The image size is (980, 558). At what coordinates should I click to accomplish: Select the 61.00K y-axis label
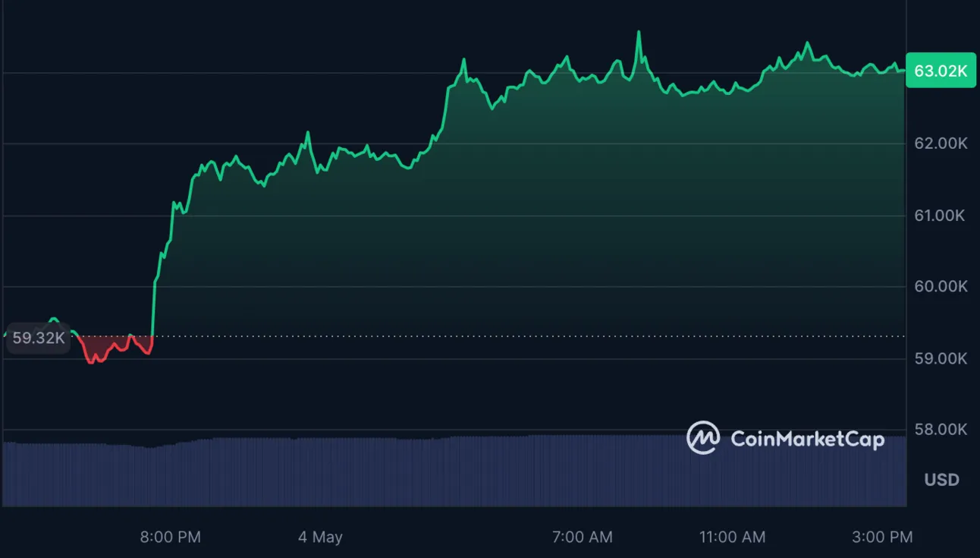[941, 216]
